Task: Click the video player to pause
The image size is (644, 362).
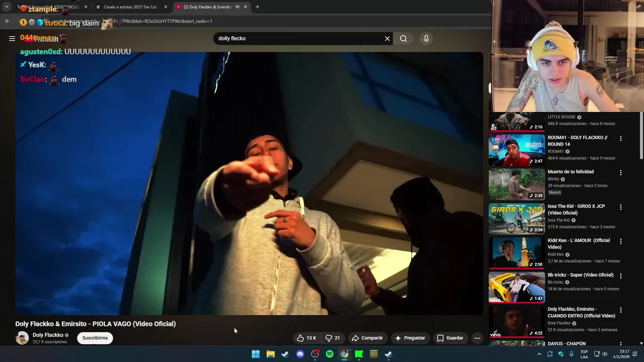Action: [x=249, y=184]
